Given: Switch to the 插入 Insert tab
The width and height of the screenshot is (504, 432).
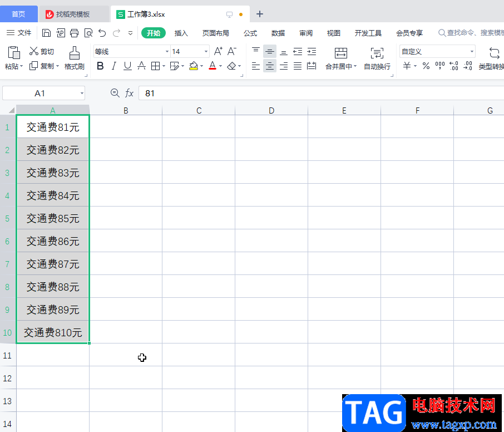Looking at the screenshot, I should (x=181, y=33).
